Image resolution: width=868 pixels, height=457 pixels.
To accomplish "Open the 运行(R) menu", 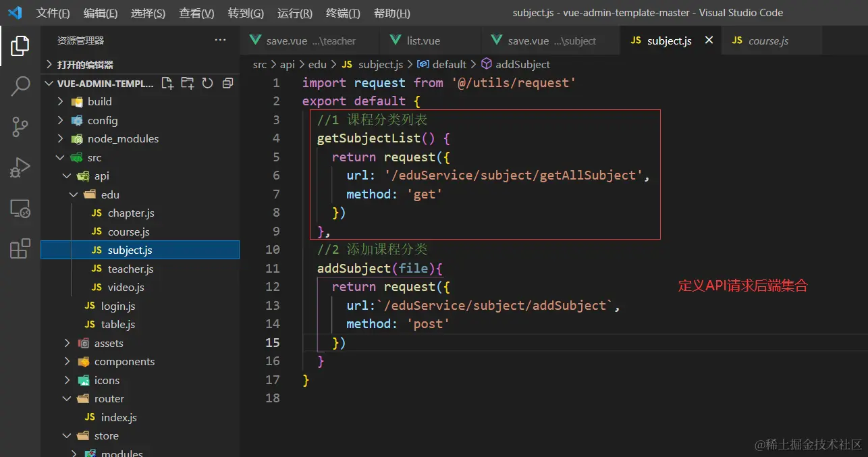I will click(295, 14).
